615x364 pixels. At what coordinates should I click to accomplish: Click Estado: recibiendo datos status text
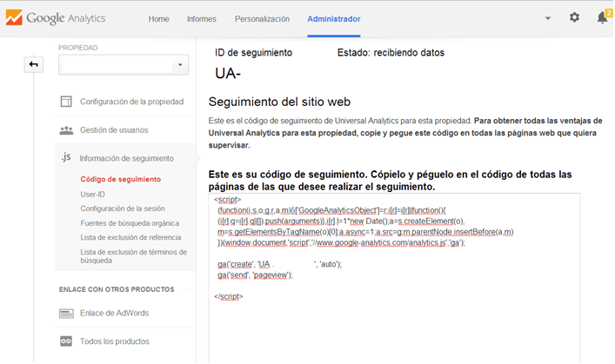391,52
